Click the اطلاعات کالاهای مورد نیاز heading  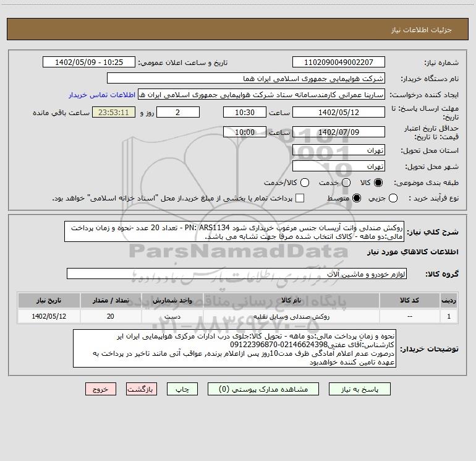coord(412,252)
